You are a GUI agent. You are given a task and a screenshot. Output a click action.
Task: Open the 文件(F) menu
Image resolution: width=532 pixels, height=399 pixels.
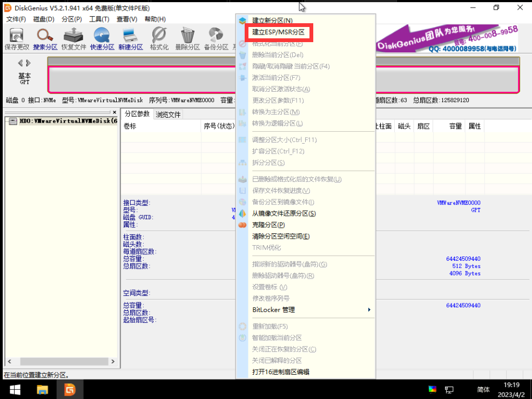tap(16, 19)
